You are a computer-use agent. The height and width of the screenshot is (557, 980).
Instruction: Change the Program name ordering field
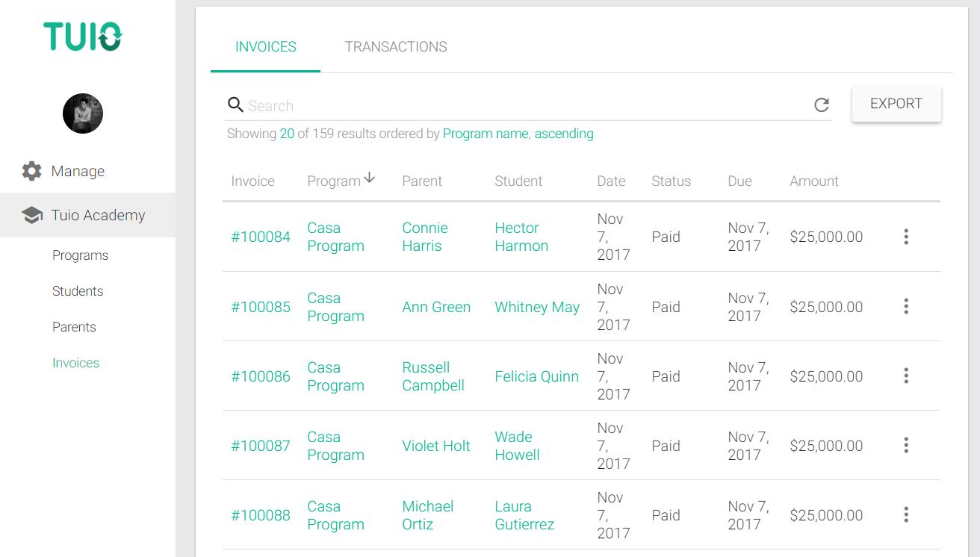pos(486,134)
